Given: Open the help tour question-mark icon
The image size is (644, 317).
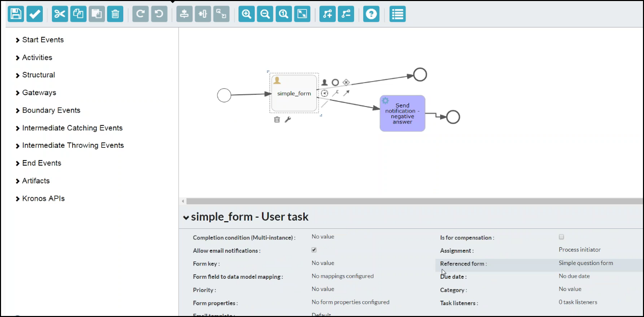Looking at the screenshot, I should click(x=371, y=14).
